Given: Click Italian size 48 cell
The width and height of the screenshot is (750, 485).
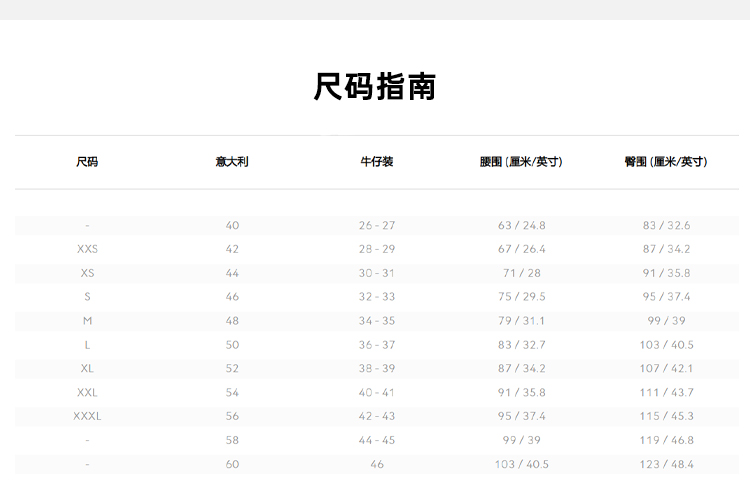Looking at the screenshot, I should 232,321.
